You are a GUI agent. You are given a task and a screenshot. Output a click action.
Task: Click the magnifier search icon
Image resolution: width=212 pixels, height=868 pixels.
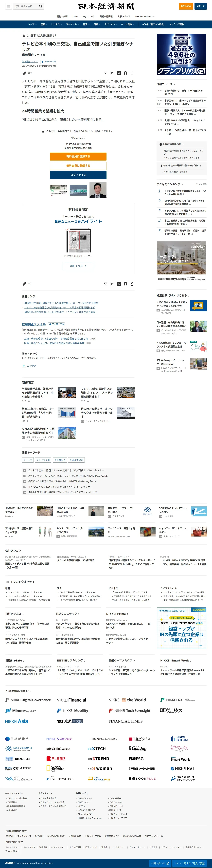(x=40, y=6)
